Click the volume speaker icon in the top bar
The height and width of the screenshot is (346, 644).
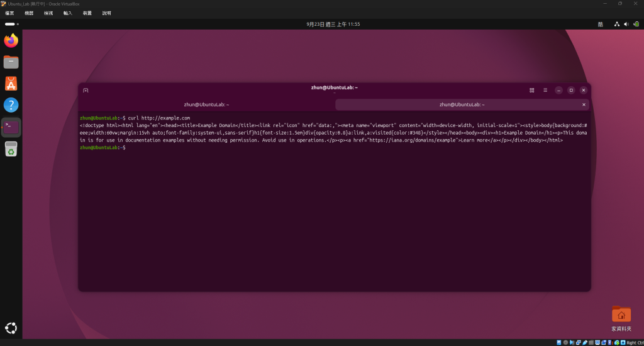(x=626, y=25)
